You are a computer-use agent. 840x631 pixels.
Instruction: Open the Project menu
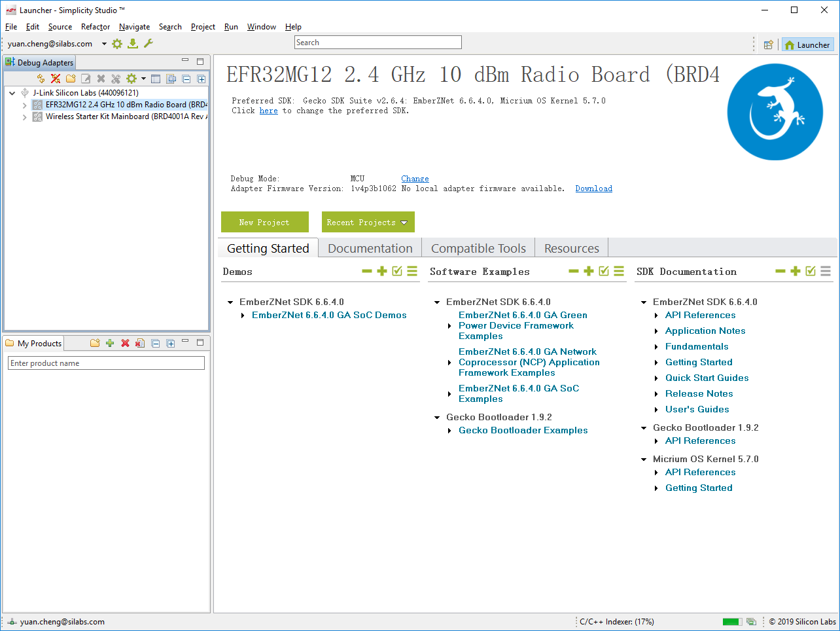tap(203, 27)
